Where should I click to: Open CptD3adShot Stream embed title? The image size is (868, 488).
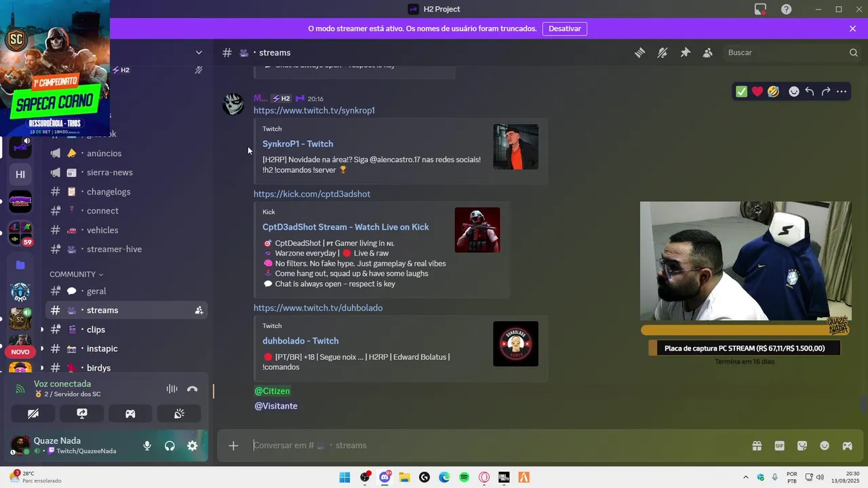click(346, 227)
